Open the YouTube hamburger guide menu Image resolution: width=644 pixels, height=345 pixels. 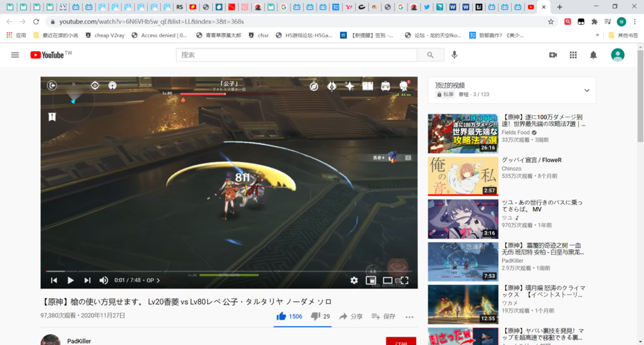[x=15, y=55]
